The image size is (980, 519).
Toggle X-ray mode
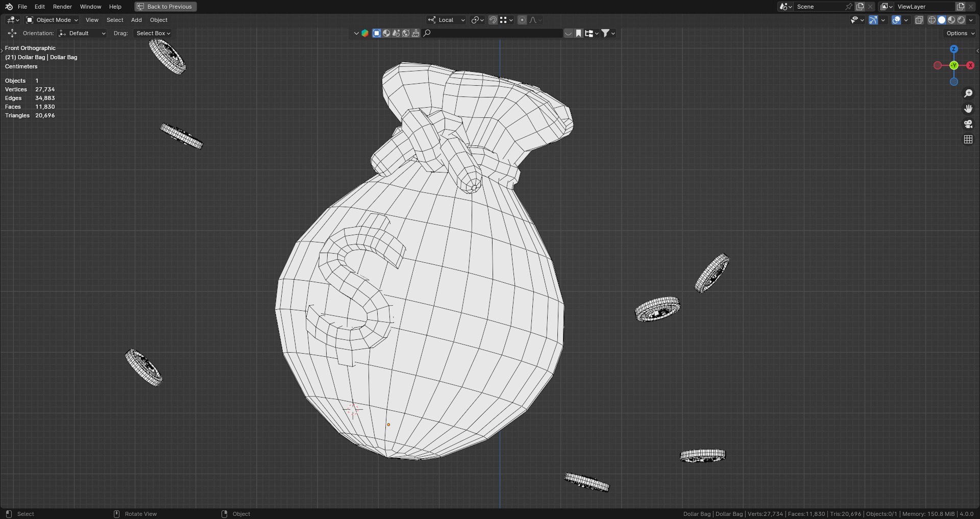click(x=919, y=20)
